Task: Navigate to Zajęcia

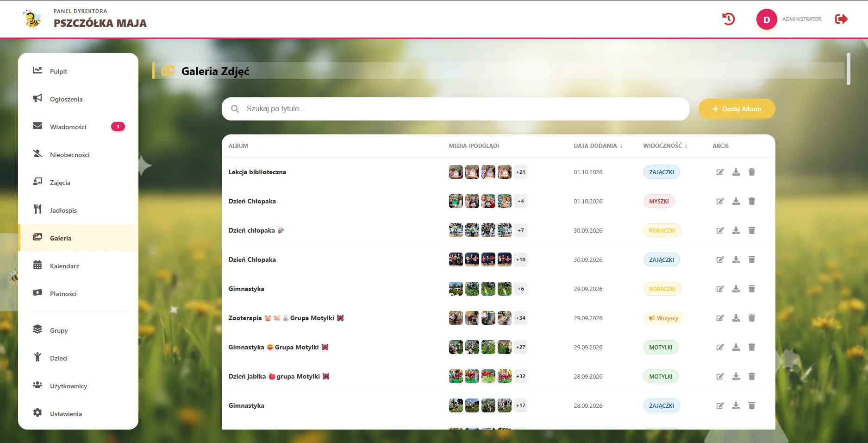Action: coord(78,183)
